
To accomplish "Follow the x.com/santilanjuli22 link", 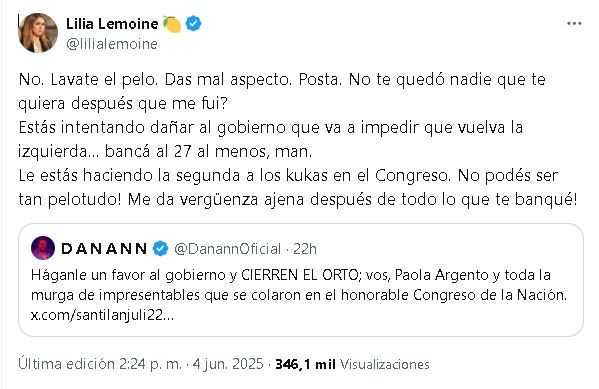I will tap(102, 315).
